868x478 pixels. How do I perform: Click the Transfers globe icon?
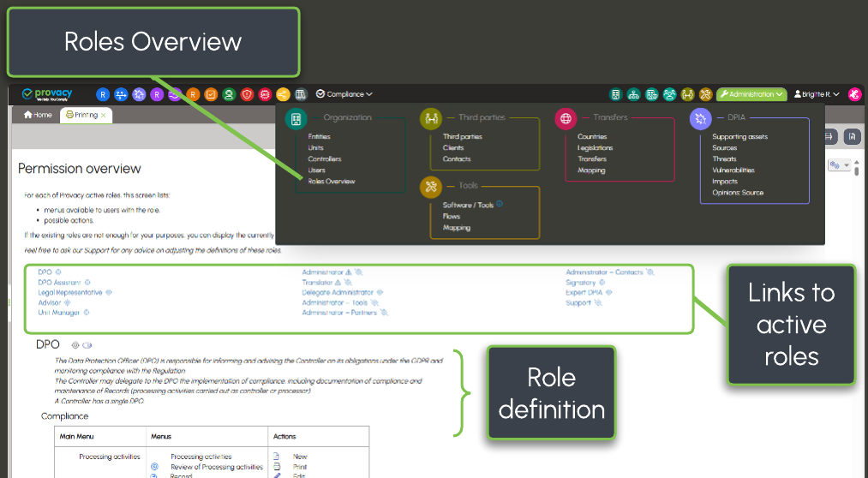[x=565, y=118]
